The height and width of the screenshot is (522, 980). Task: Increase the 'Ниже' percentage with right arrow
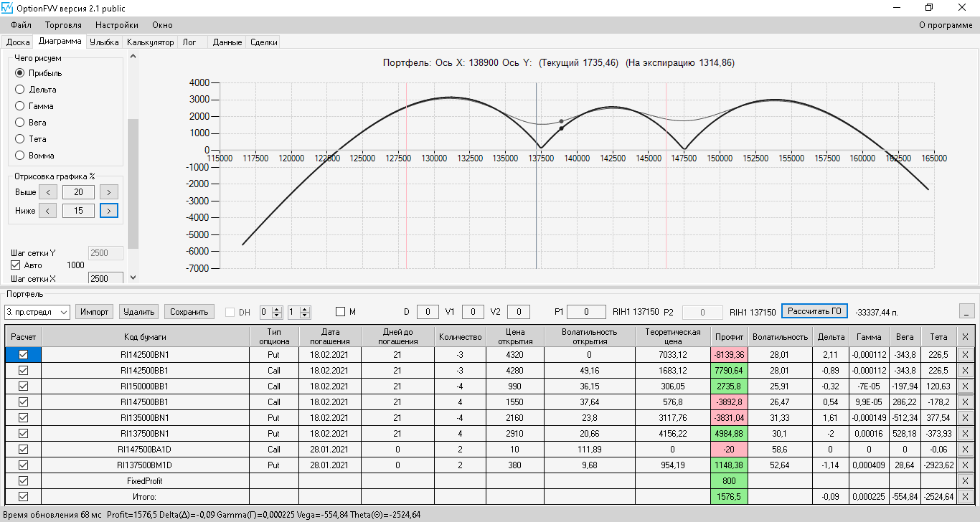pyautogui.click(x=109, y=211)
